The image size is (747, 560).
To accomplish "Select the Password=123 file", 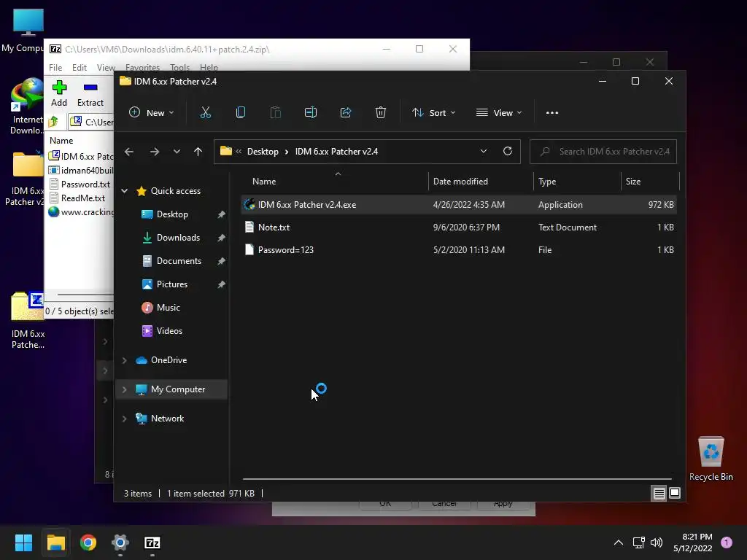I will (459, 249).
